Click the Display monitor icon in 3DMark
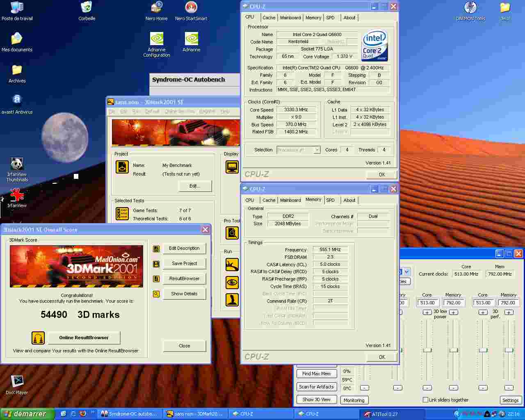This screenshot has width=525, height=420. (x=232, y=167)
